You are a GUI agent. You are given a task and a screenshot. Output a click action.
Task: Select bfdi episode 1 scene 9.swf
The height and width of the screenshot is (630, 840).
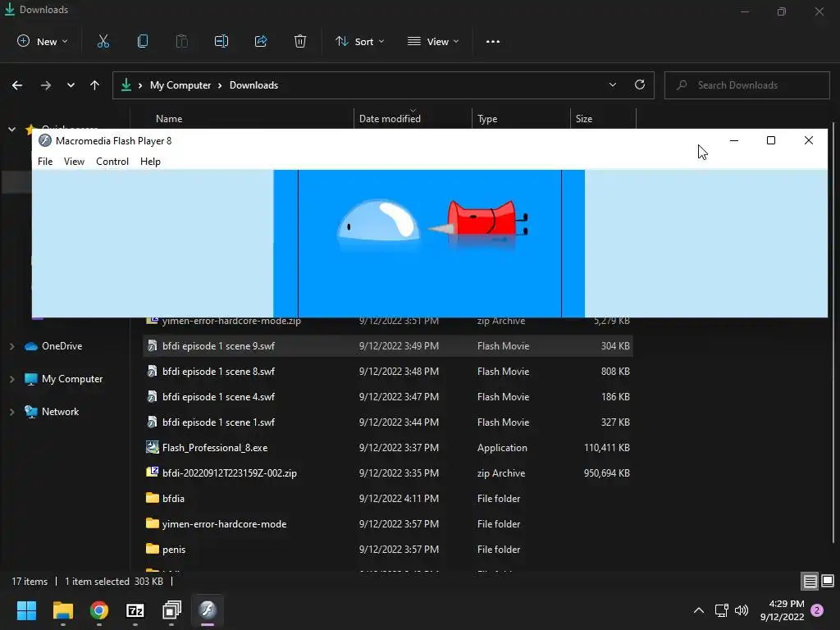coord(388,346)
